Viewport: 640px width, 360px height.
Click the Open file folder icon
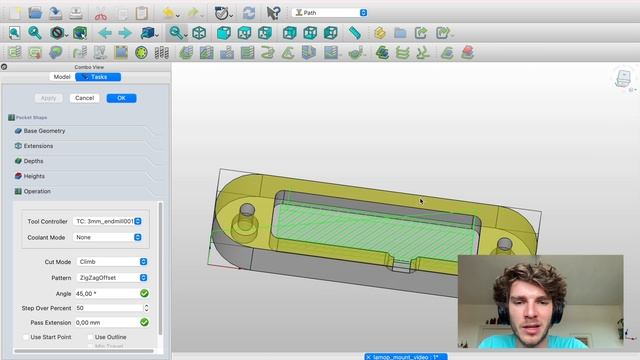click(x=35, y=13)
